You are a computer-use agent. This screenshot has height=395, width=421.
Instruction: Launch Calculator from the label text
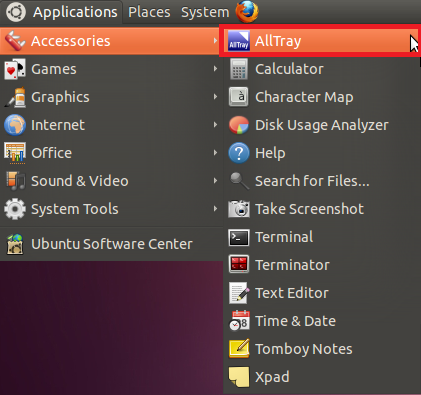click(x=289, y=69)
